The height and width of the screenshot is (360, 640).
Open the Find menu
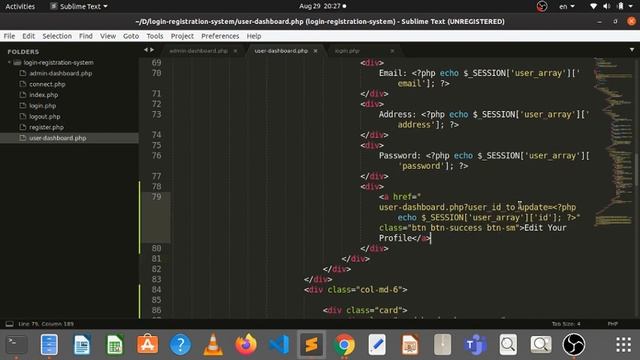[x=86, y=36]
